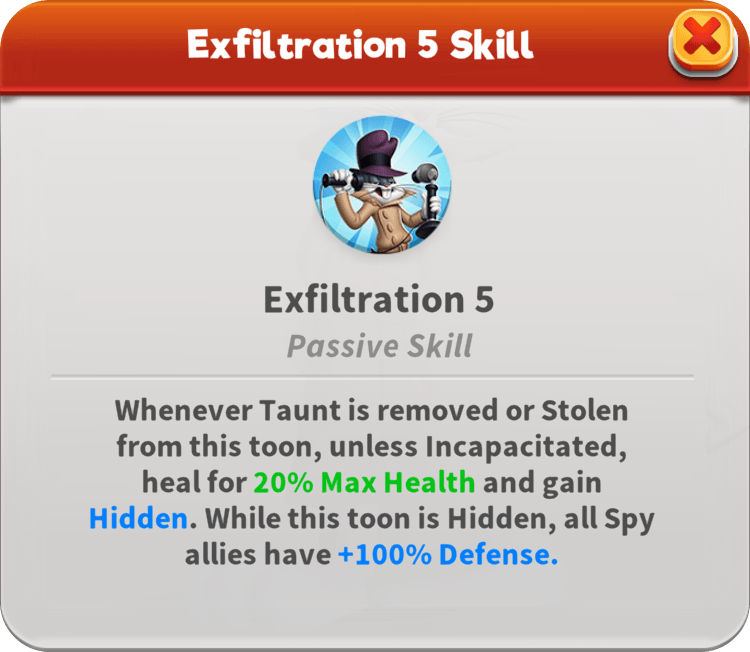Click the Exfiltration 5 skill name

379,299
